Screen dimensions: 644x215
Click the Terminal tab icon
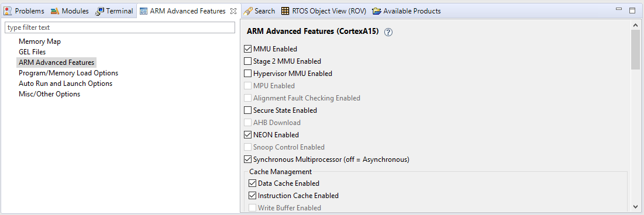[x=100, y=11]
